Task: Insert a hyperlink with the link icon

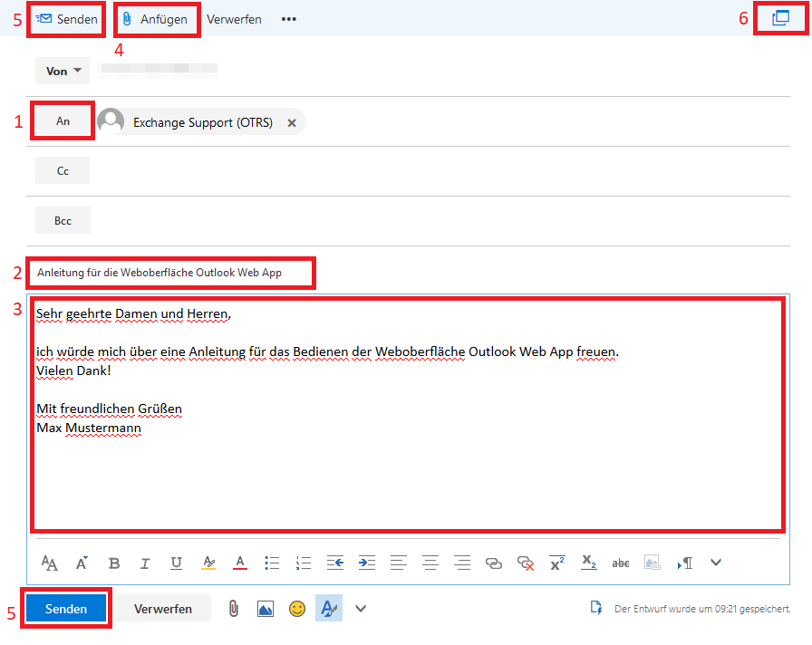Action: click(494, 563)
